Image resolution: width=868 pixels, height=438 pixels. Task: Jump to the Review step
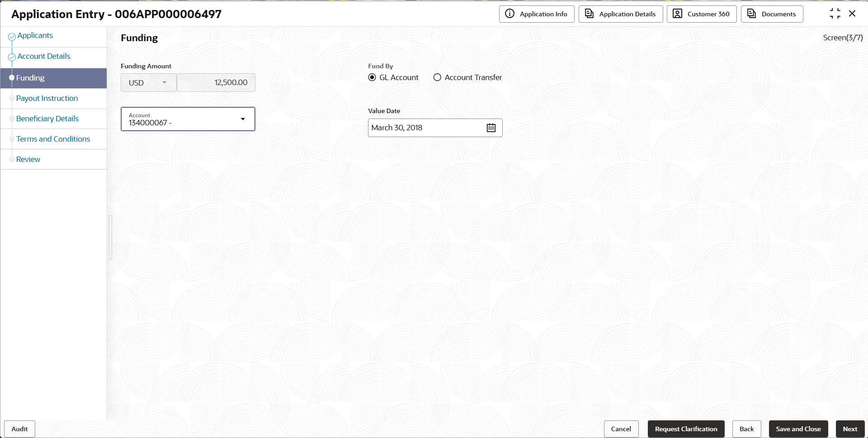click(28, 159)
